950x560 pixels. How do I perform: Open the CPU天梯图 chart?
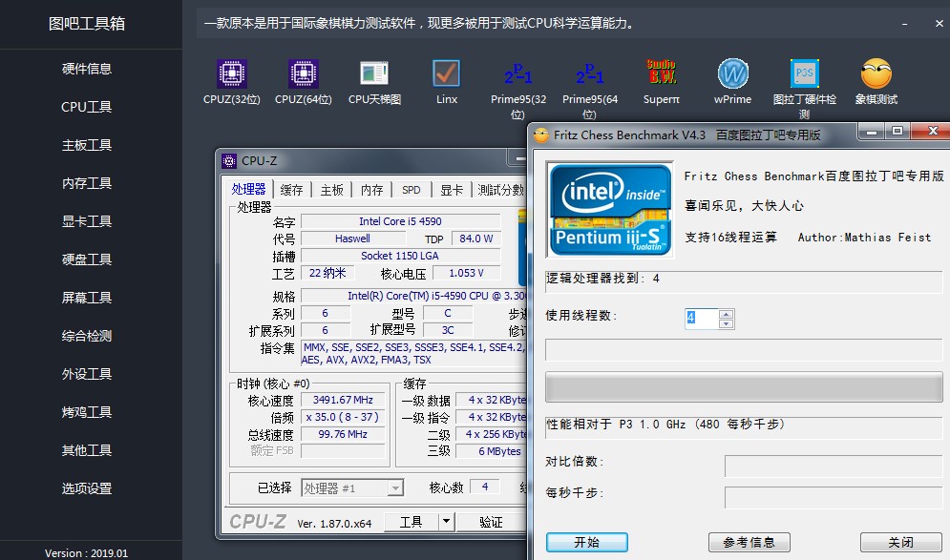374,82
